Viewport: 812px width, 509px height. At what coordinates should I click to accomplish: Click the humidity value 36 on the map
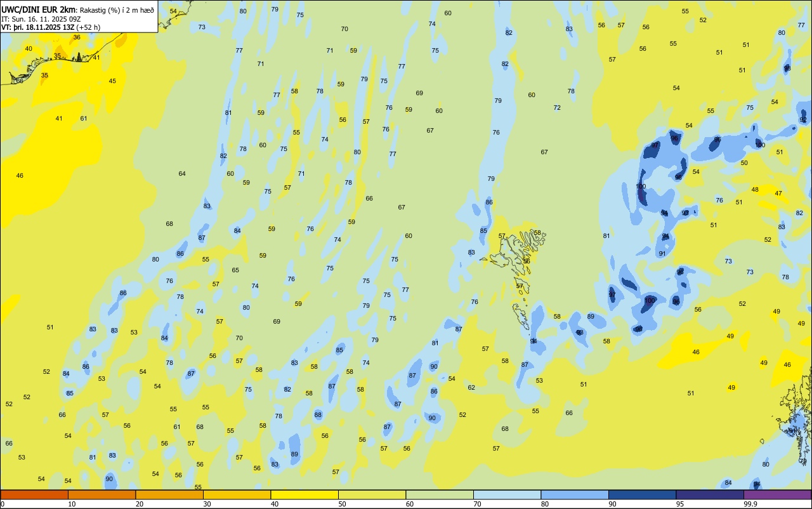click(x=77, y=37)
